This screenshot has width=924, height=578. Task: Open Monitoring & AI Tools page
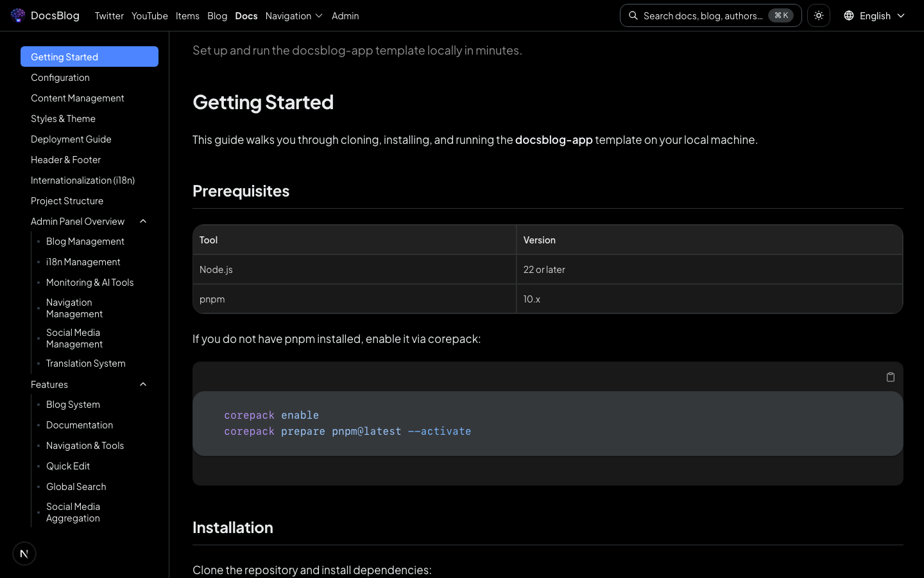pos(90,283)
